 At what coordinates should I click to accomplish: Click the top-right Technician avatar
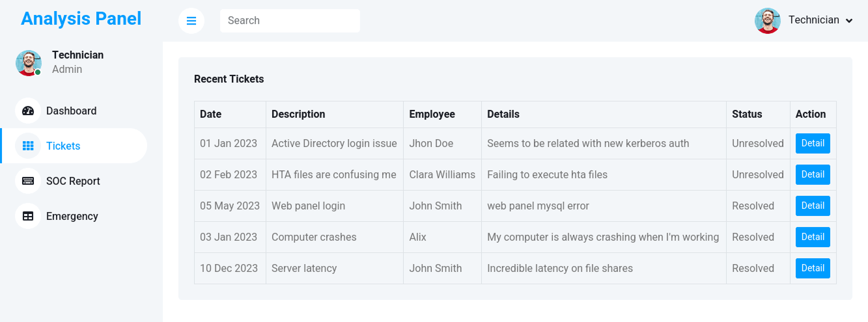pyautogui.click(x=768, y=21)
